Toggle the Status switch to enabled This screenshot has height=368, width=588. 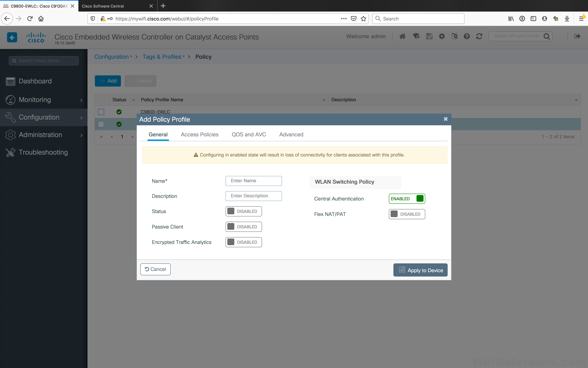244,211
